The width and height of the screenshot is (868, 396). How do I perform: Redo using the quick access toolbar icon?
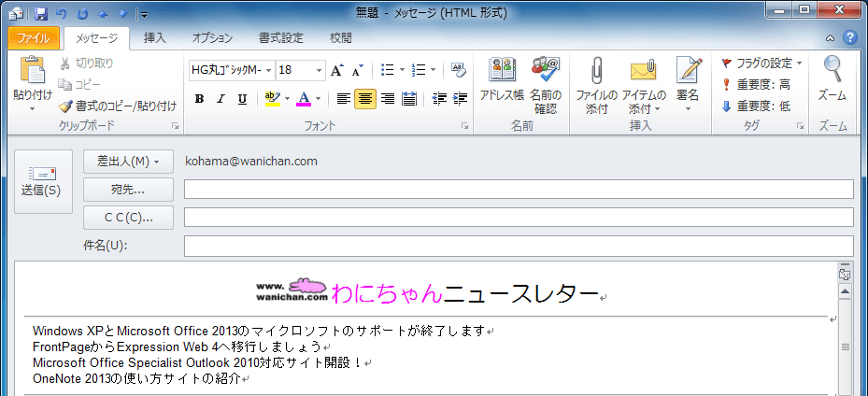coord(83,14)
